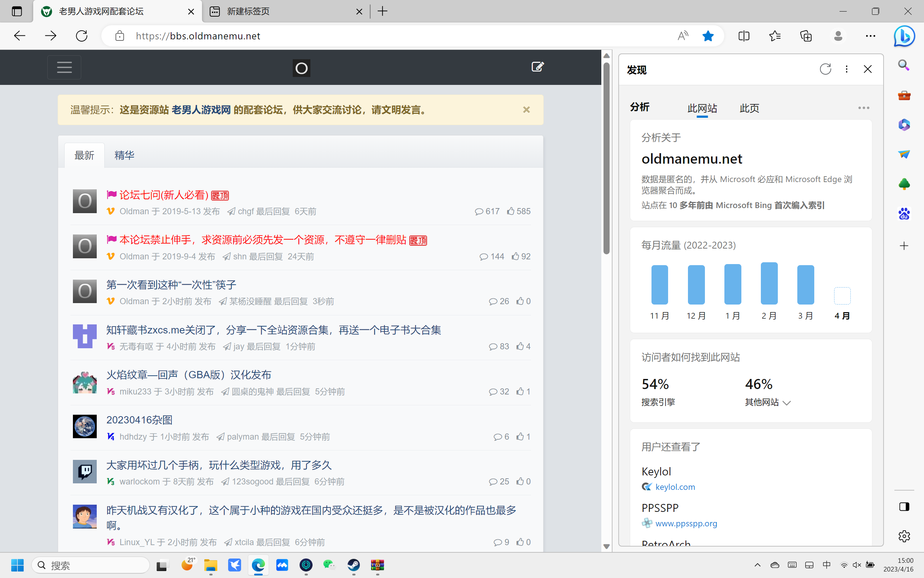Open www.ppsspp.org link

pyautogui.click(x=686, y=523)
